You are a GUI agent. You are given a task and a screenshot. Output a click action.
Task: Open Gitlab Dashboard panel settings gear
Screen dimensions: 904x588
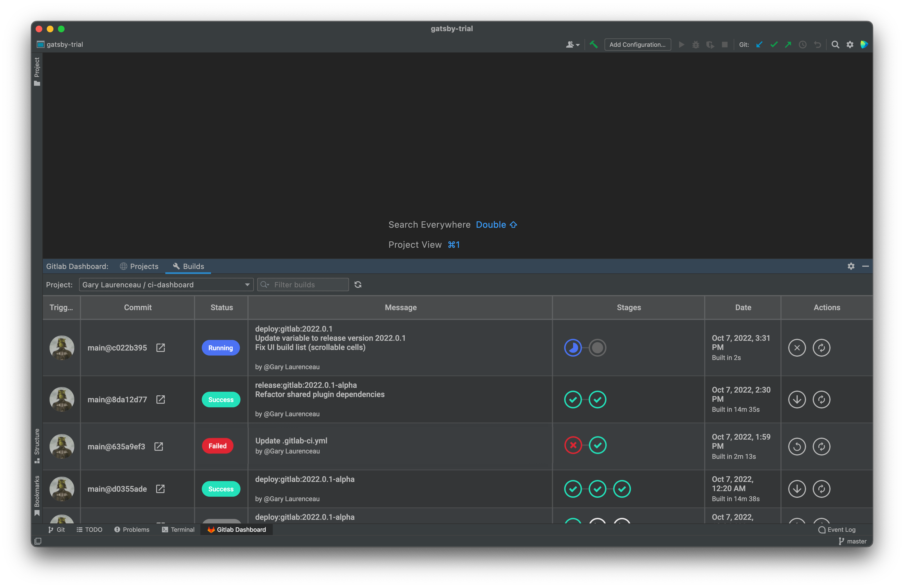pos(851,266)
